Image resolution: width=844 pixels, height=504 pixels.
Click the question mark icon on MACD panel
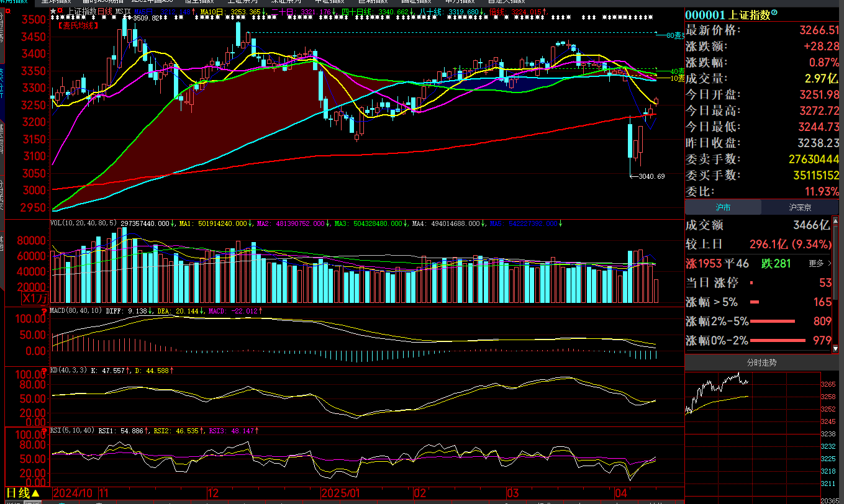tap(45, 311)
